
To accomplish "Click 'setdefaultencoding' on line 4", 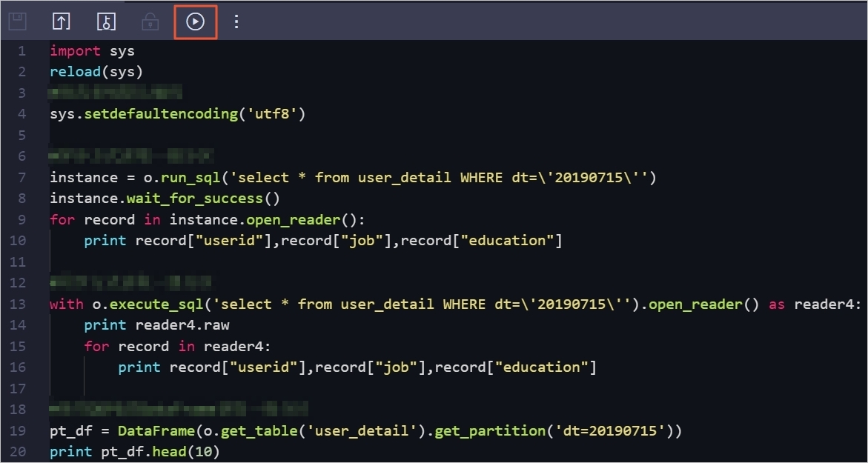I will coord(161,115).
